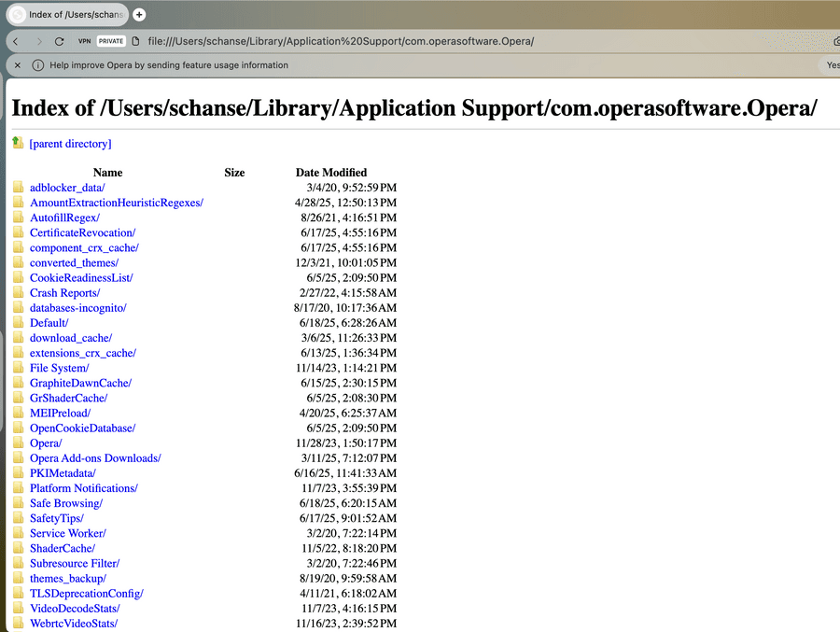Click the folder icon beside themes_backup
The height and width of the screenshot is (632, 840).
(19, 577)
